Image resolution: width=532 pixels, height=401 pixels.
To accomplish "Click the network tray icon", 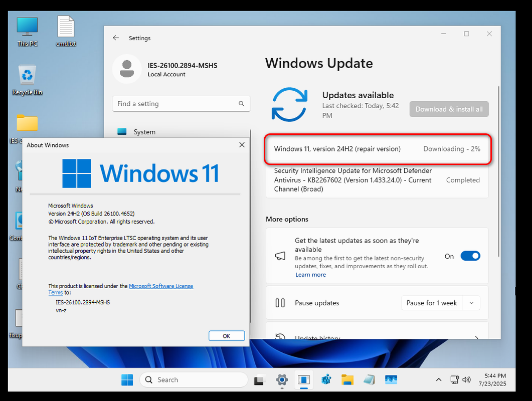I will 454,379.
